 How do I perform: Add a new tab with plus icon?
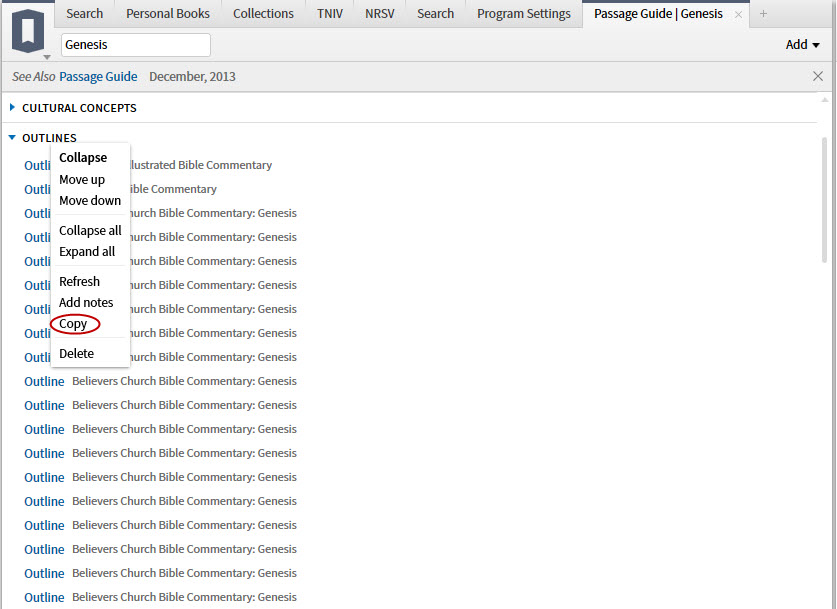763,14
